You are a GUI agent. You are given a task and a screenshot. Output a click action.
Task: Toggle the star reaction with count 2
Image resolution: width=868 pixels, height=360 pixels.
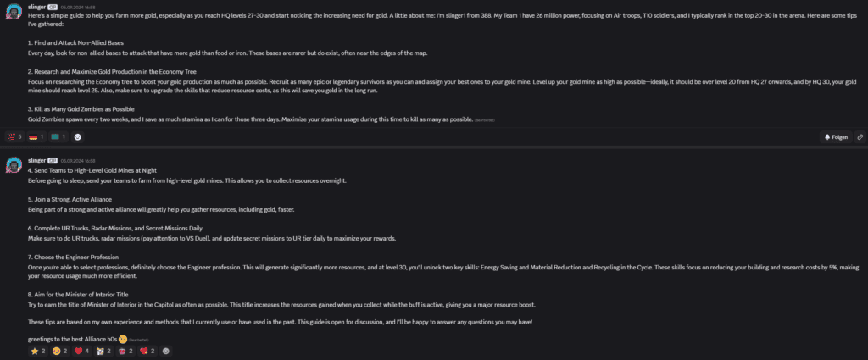(x=38, y=350)
